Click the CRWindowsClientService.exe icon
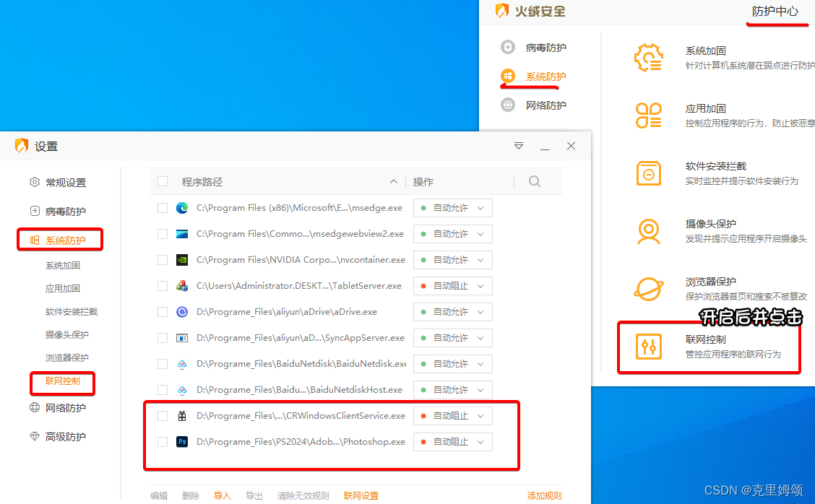815x504 pixels. [x=182, y=416]
